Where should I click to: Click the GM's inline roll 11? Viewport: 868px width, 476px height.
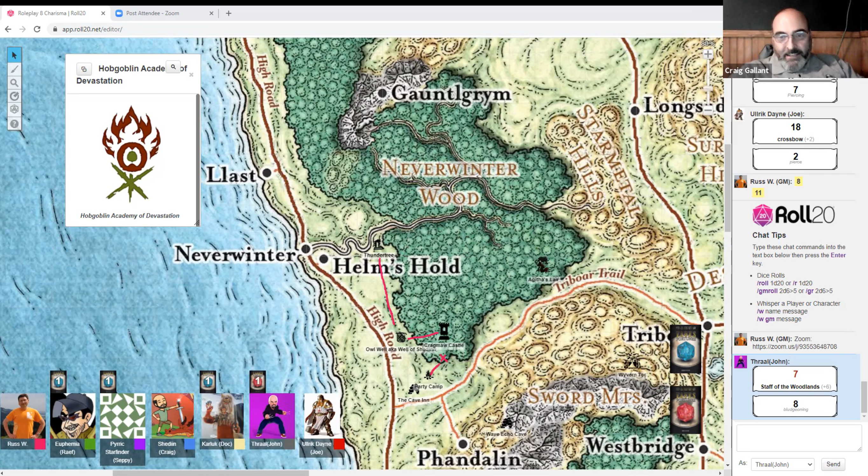point(758,193)
